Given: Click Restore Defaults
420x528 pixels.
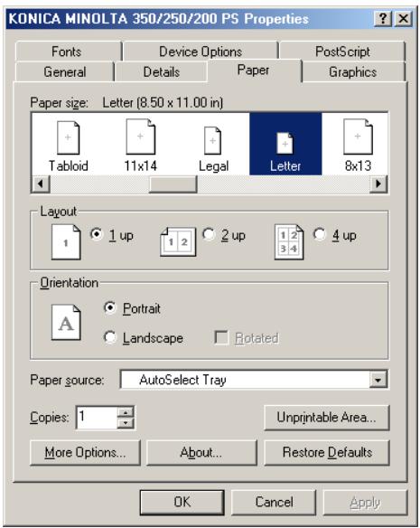Looking at the screenshot, I should click(x=327, y=453).
